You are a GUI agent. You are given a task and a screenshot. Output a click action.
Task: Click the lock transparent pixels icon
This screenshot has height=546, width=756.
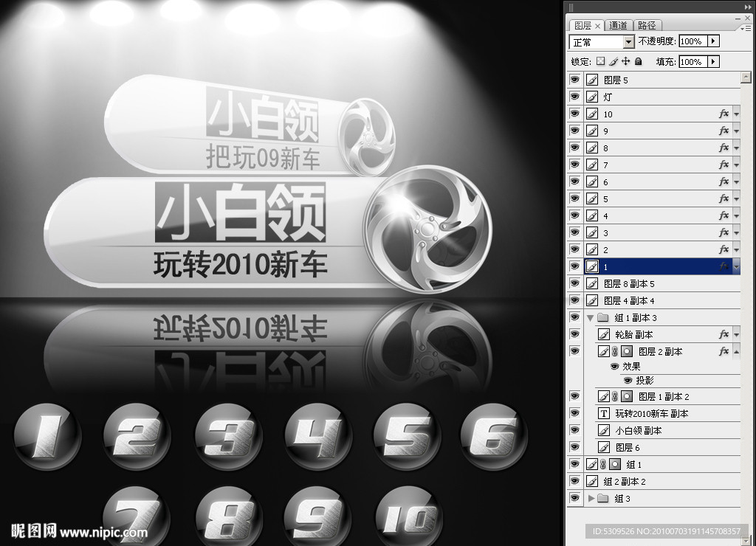pos(600,62)
